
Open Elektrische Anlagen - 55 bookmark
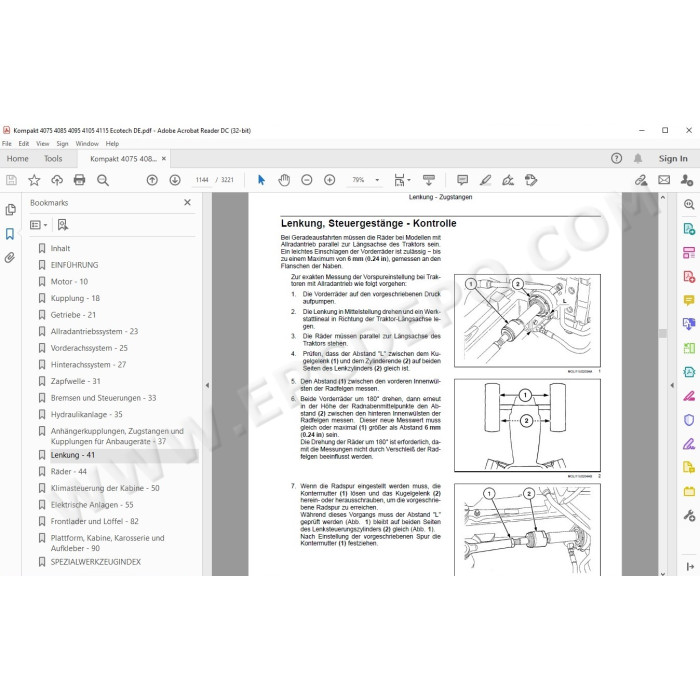tap(92, 505)
